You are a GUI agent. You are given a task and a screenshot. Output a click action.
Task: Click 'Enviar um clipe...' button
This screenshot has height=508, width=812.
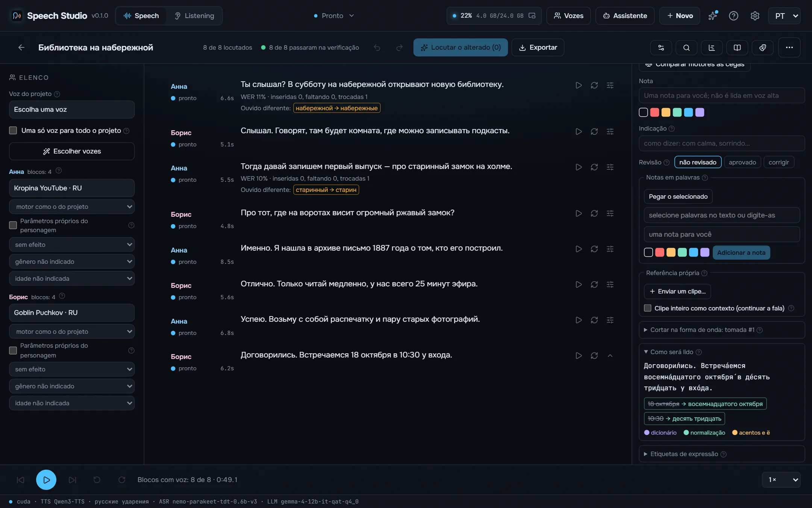[677, 291]
